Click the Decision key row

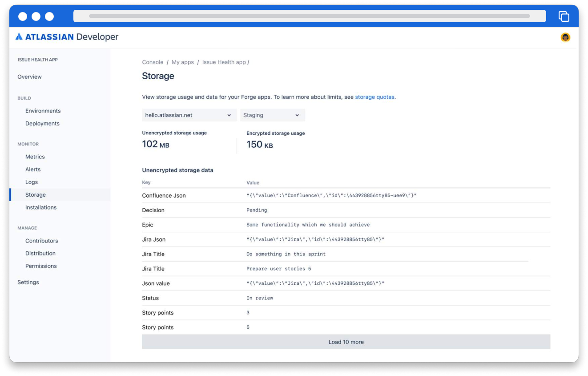point(346,210)
